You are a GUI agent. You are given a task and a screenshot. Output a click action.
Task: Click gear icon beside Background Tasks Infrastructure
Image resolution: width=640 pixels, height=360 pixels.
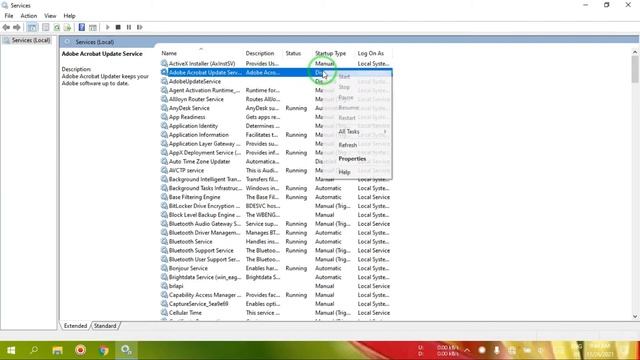click(164, 188)
